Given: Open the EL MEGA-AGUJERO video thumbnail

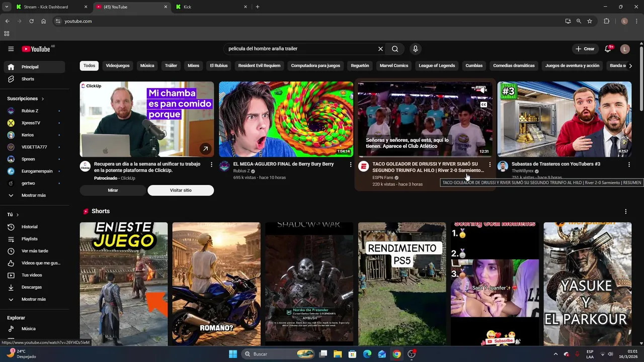Looking at the screenshot, I should point(286,119).
